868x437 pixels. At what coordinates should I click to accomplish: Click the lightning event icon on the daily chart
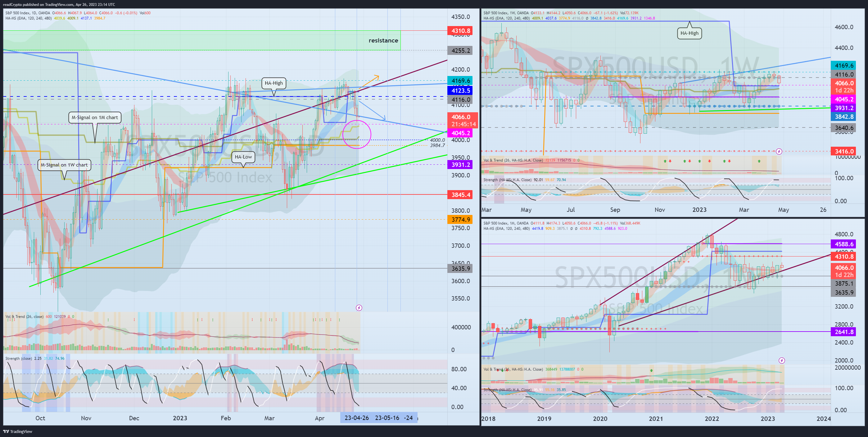[x=359, y=308]
